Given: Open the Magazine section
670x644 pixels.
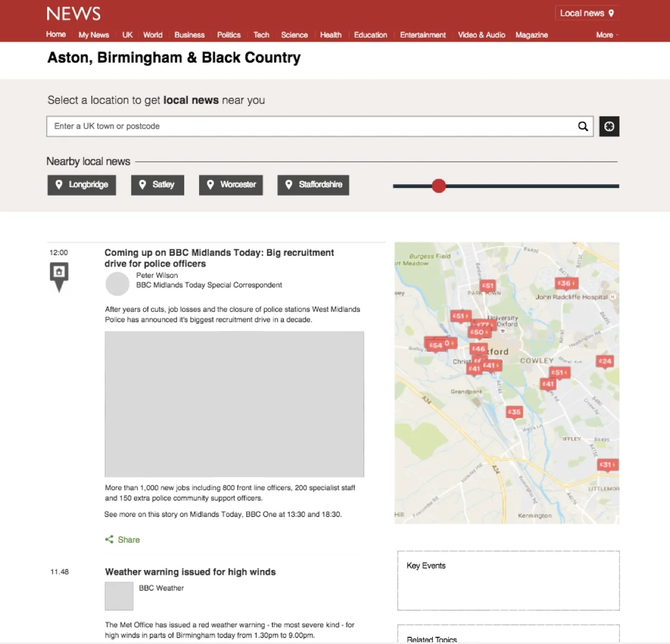Looking at the screenshot, I should click(x=532, y=35).
